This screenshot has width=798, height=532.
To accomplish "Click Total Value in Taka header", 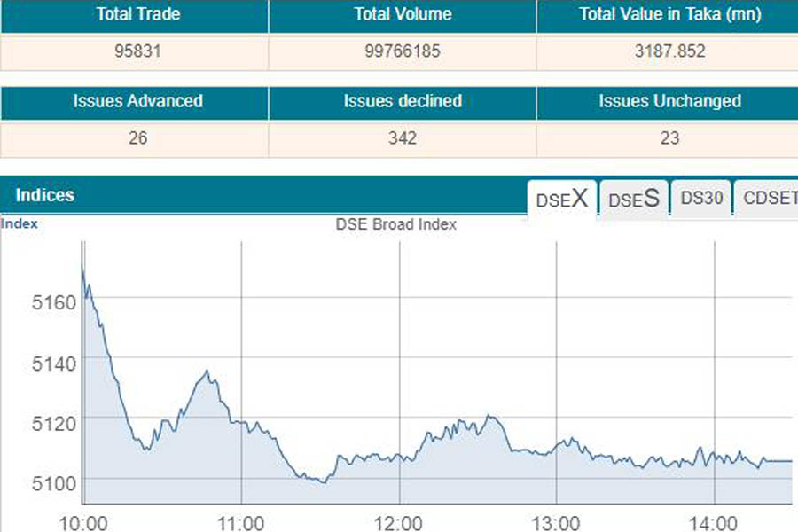I will [669, 15].
